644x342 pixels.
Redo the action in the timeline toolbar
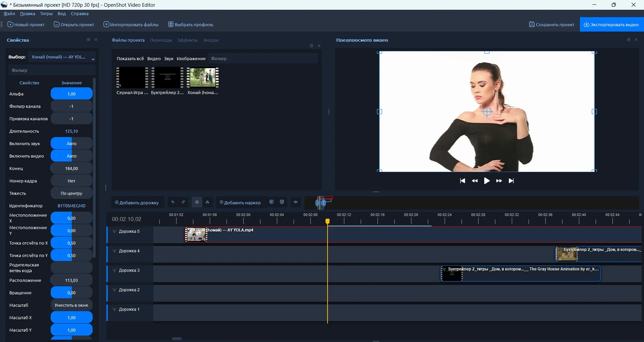coord(183,202)
